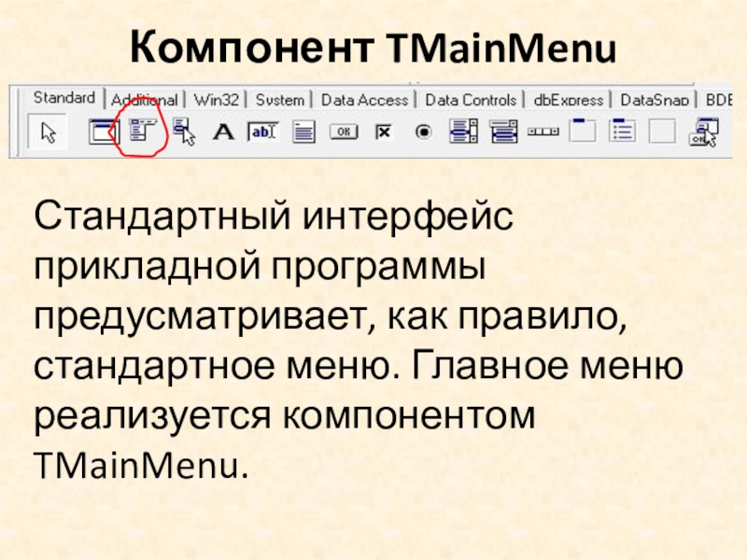This screenshot has width=747, height=560.
Task: Switch to the Standard palette tab
Action: 64,98
